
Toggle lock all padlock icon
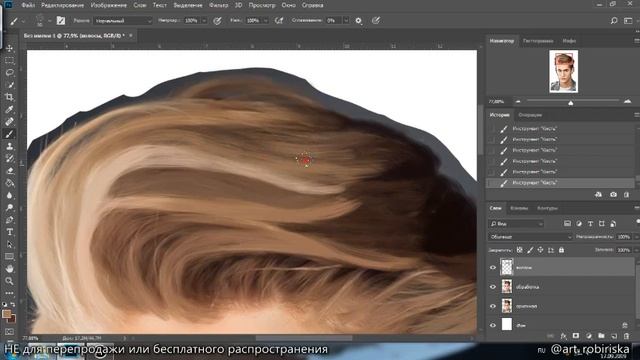click(x=561, y=250)
